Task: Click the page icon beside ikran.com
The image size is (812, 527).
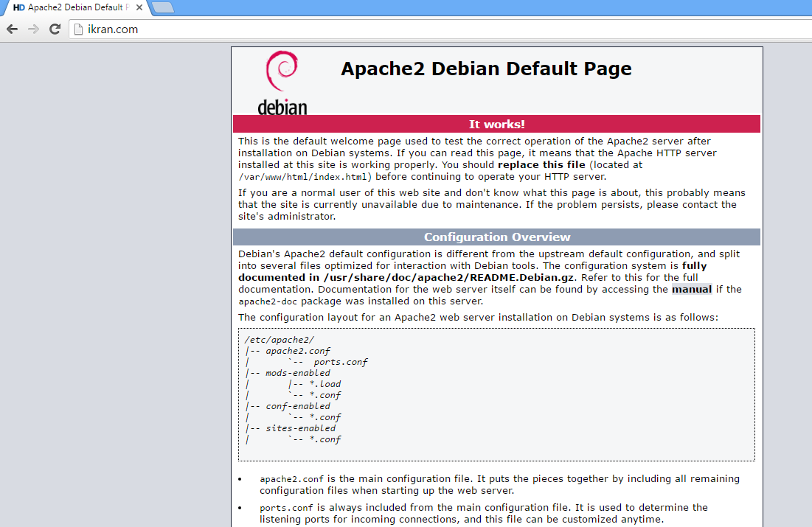Action: (79, 29)
